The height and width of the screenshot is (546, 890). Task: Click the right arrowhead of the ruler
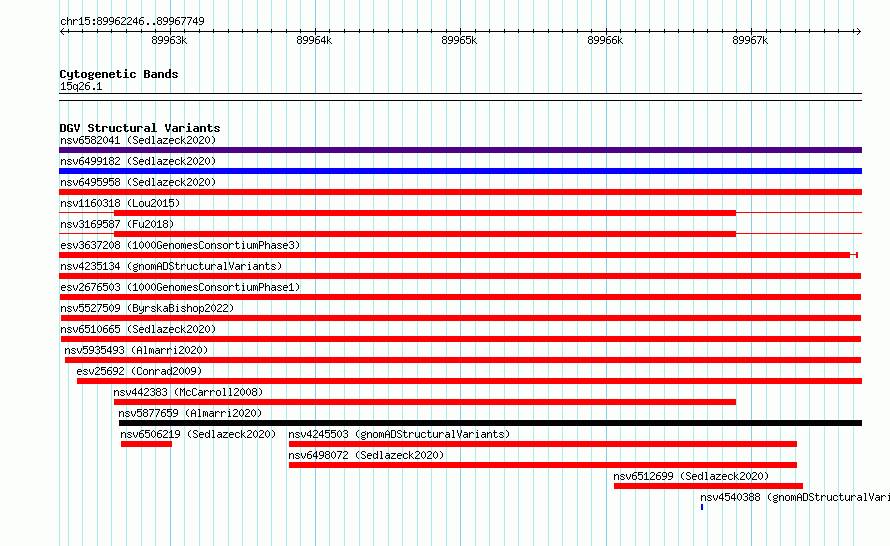click(x=858, y=31)
